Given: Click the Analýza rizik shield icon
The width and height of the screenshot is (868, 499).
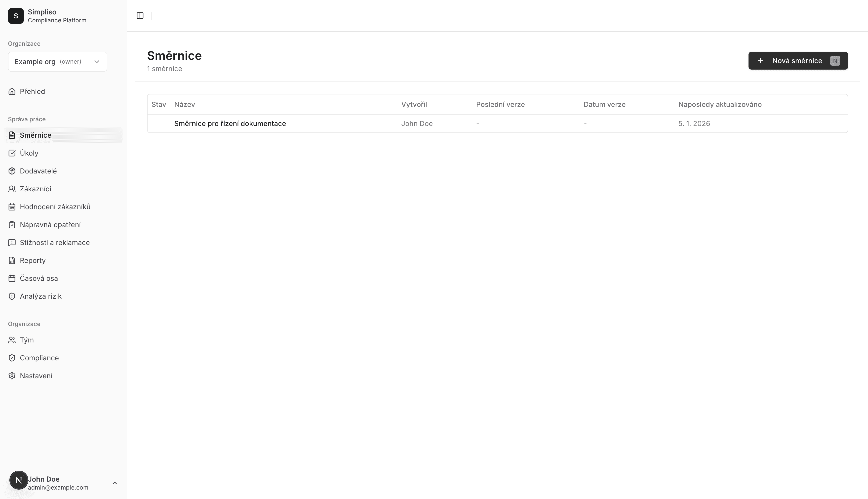Looking at the screenshot, I should pyautogui.click(x=12, y=296).
